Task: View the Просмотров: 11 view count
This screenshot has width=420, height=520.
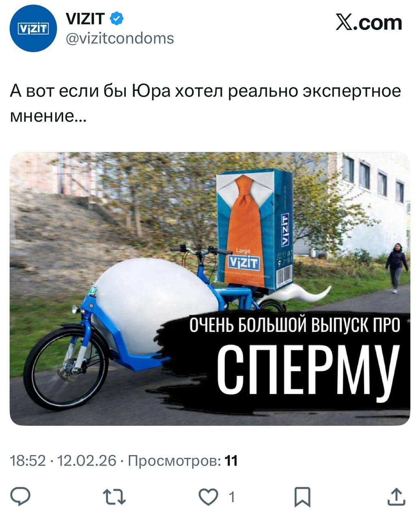Action: tap(183, 461)
